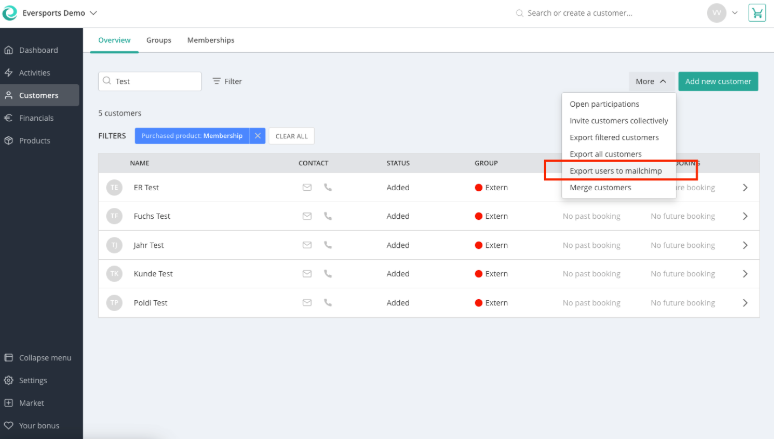The width and height of the screenshot is (776, 439).
Task: Open Financials in the sidebar
Action: click(36, 118)
